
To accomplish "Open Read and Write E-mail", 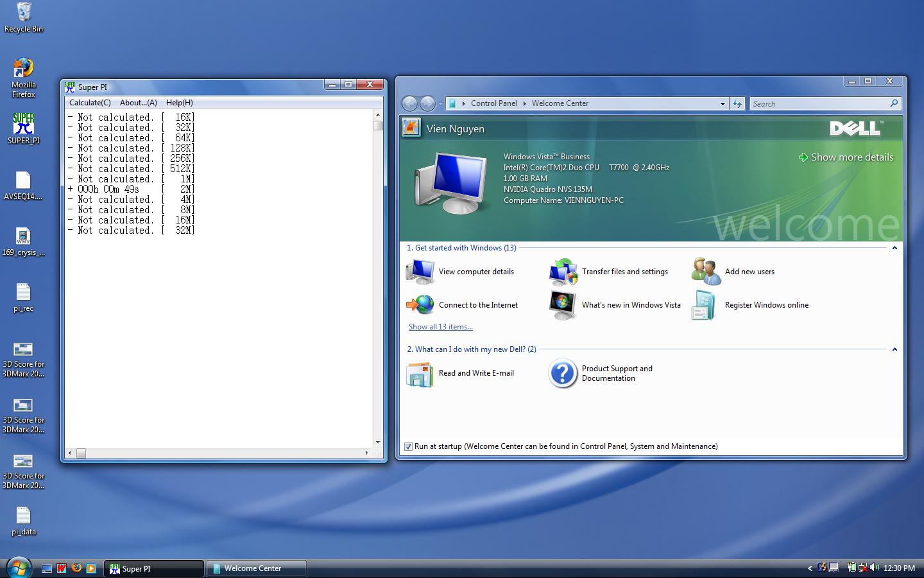I will pos(460,373).
